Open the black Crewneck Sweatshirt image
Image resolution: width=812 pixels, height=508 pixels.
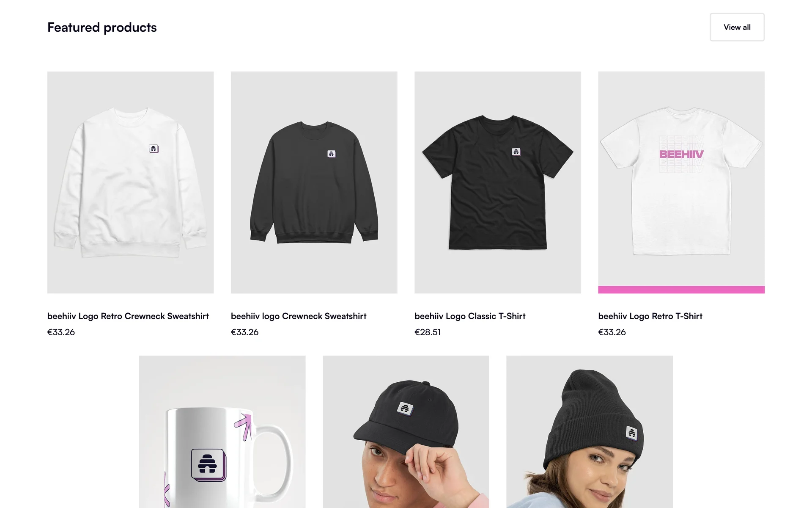tap(314, 182)
